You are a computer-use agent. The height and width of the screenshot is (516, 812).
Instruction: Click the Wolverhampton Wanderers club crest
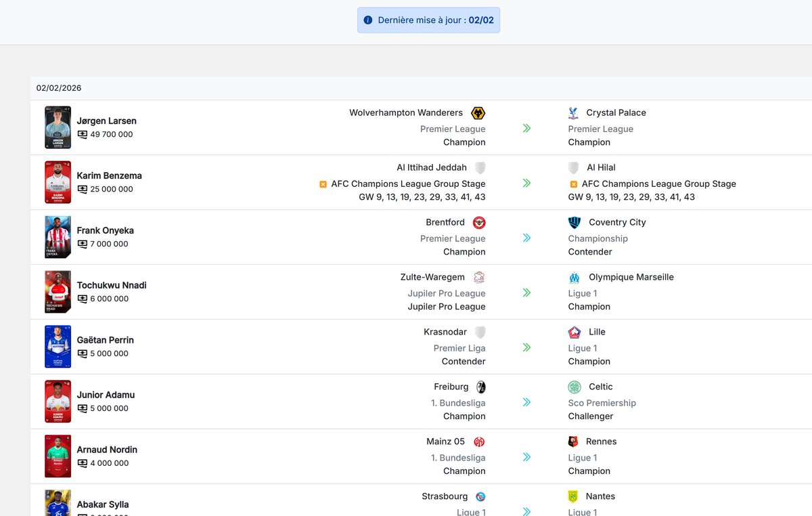click(478, 113)
